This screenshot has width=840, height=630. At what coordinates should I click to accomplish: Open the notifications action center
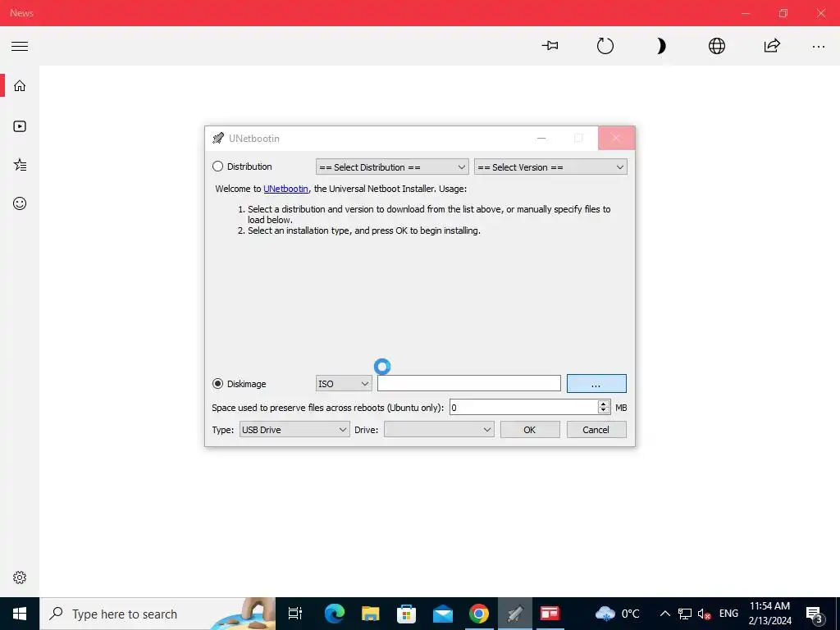[815, 614]
